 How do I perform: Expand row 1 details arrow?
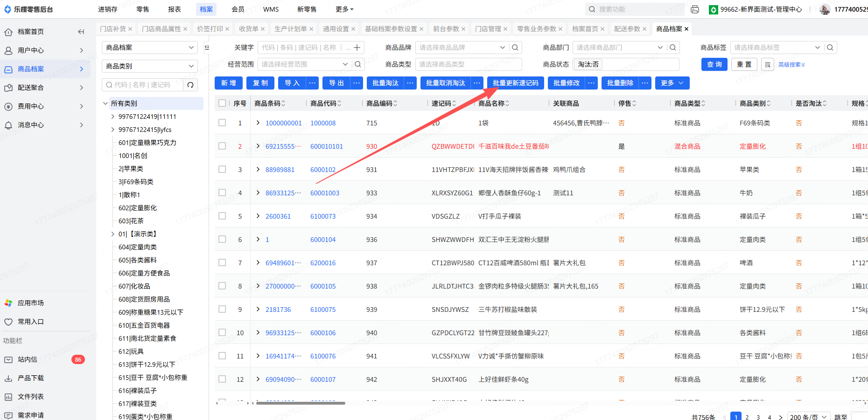258,123
